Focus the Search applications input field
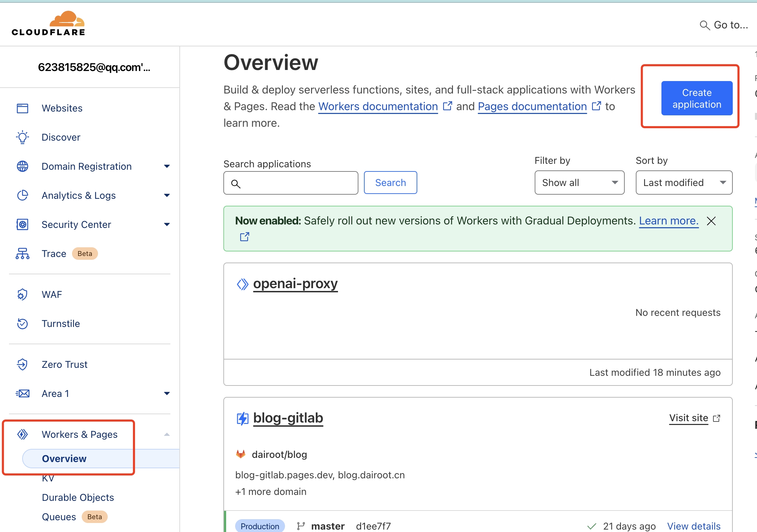This screenshot has height=532, width=757. pyautogui.click(x=291, y=183)
